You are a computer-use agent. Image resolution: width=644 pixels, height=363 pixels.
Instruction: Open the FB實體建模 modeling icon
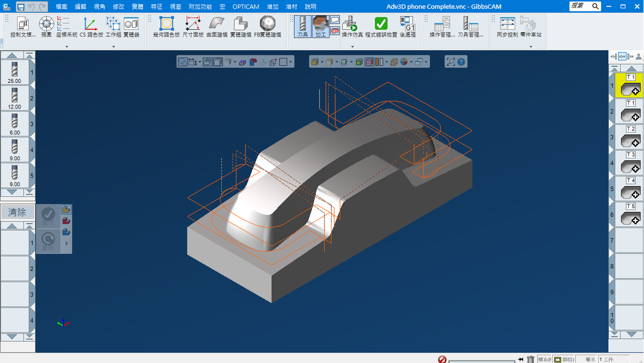[267, 27]
